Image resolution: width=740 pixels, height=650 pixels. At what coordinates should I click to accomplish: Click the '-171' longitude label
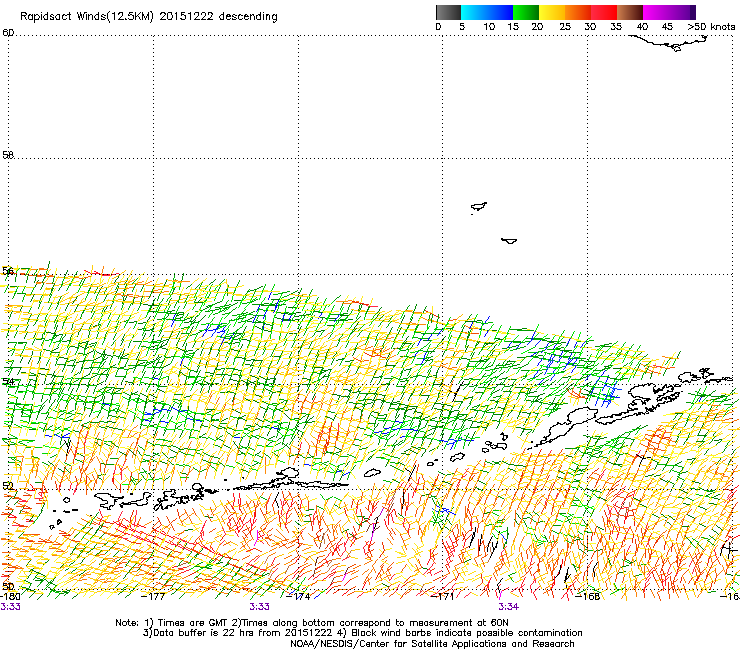tap(443, 597)
